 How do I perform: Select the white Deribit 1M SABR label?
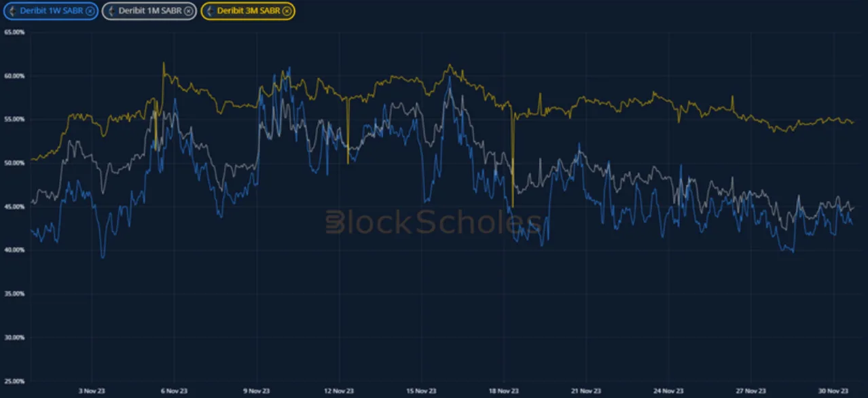150,11
